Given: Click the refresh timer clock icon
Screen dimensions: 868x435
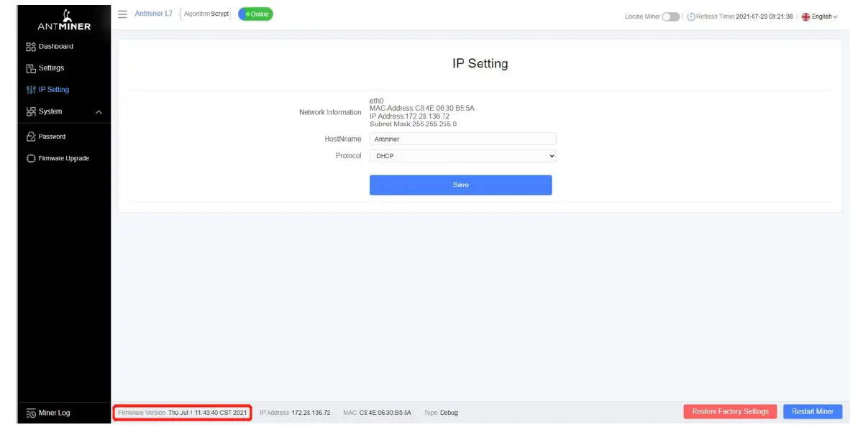Looking at the screenshot, I should pos(691,17).
